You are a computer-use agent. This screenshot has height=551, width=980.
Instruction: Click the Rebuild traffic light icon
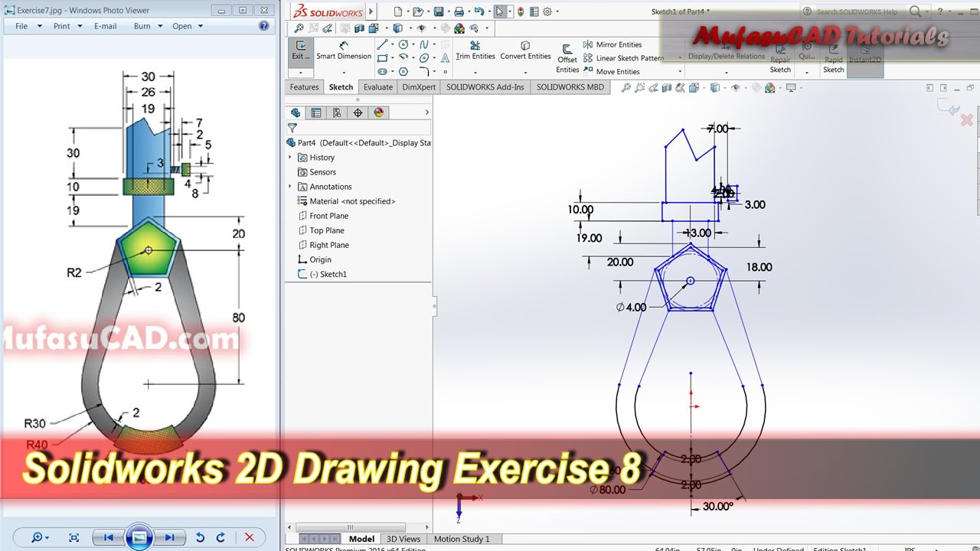tap(521, 11)
